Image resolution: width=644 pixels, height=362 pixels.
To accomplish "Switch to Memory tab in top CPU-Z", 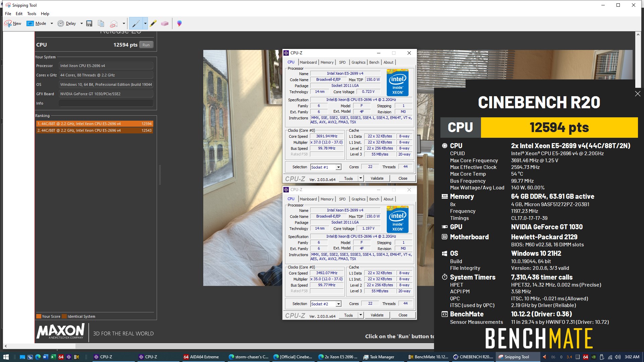I will [x=327, y=62].
